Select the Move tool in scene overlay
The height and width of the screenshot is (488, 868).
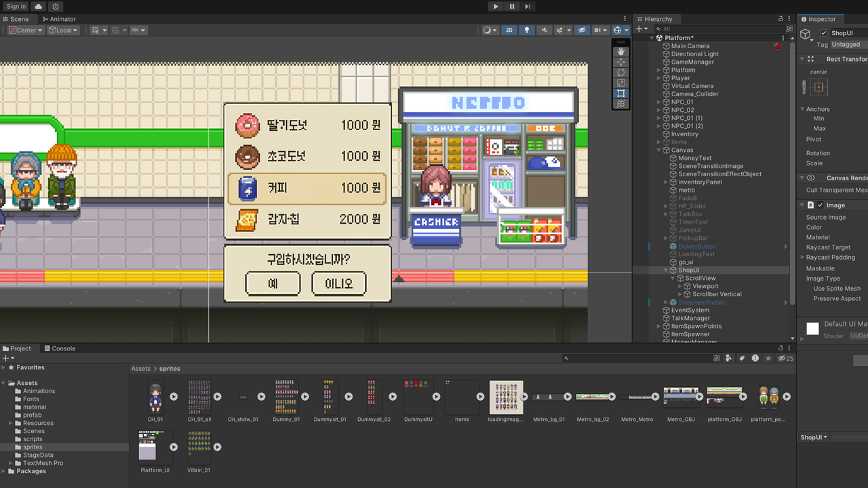coord(621,62)
